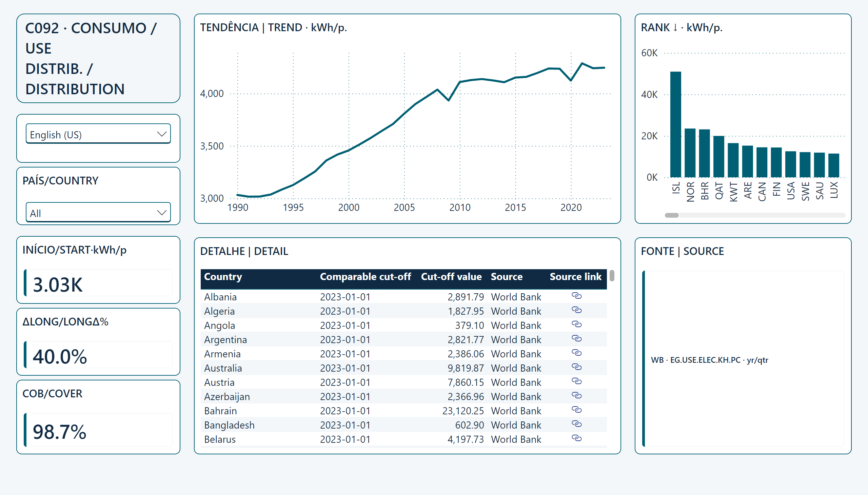Select the ARE bar in rank chart
The width and height of the screenshot is (868, 495).
point(748,161)
